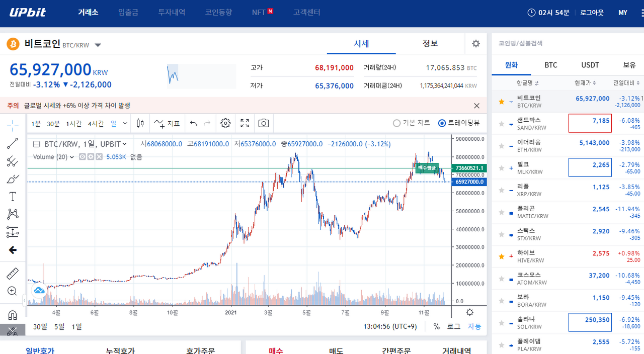Select the 기본 차트 radio option

tap(411, 123)
